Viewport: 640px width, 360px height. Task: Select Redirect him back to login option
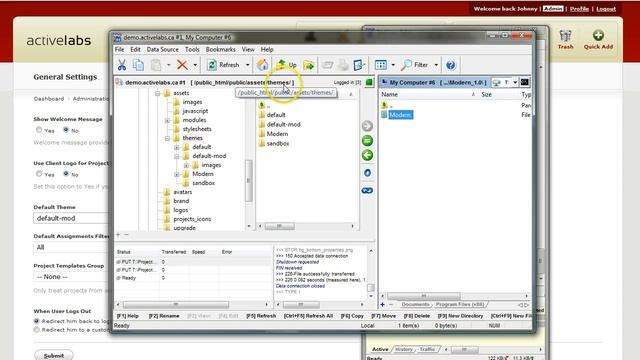pos(36,321)
